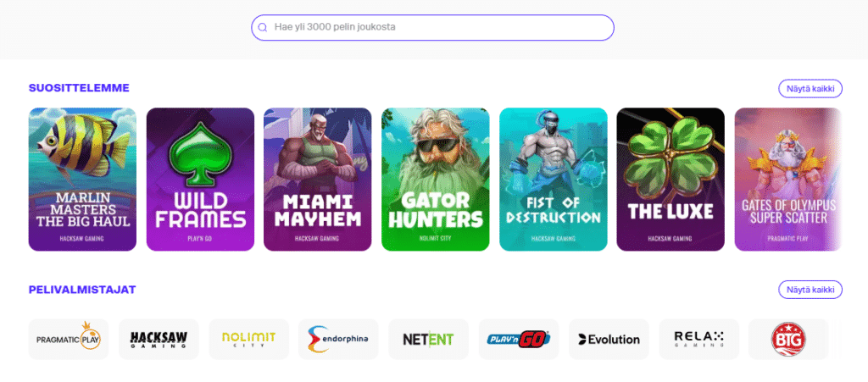The height and width of the screenshot is (382, 868).
Task: Click the BTG provider logo
Action: [788, 339]
